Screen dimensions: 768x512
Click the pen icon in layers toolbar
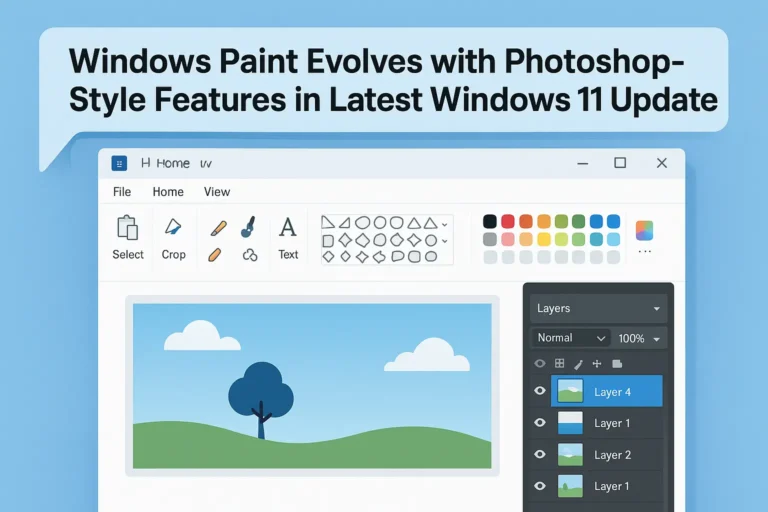pos(578,364)
